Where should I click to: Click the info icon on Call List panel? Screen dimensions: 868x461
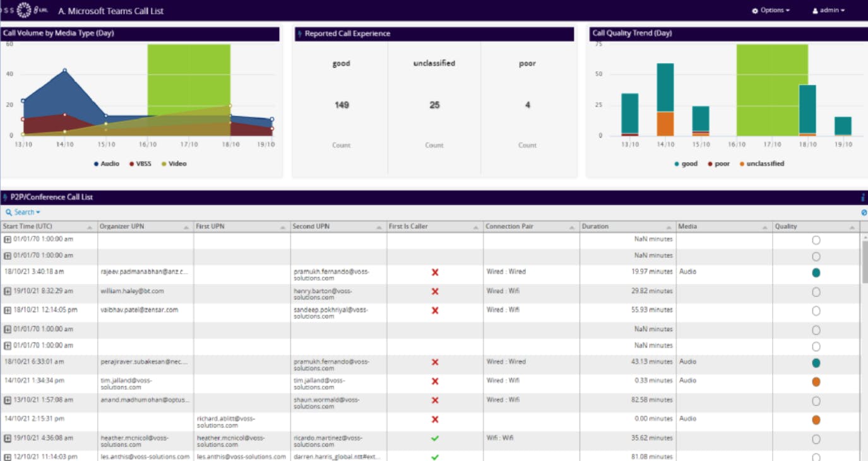tap(863, 197)
